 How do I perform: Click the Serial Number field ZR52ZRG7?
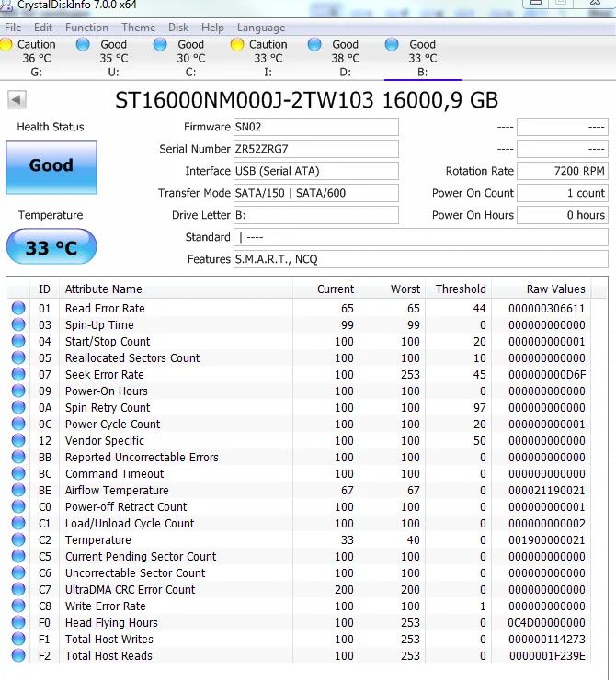pyautogui.click(x=315, y=149)
